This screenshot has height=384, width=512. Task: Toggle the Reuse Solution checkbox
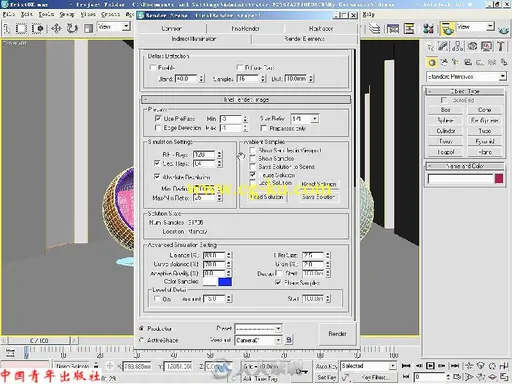coord(253,175)
